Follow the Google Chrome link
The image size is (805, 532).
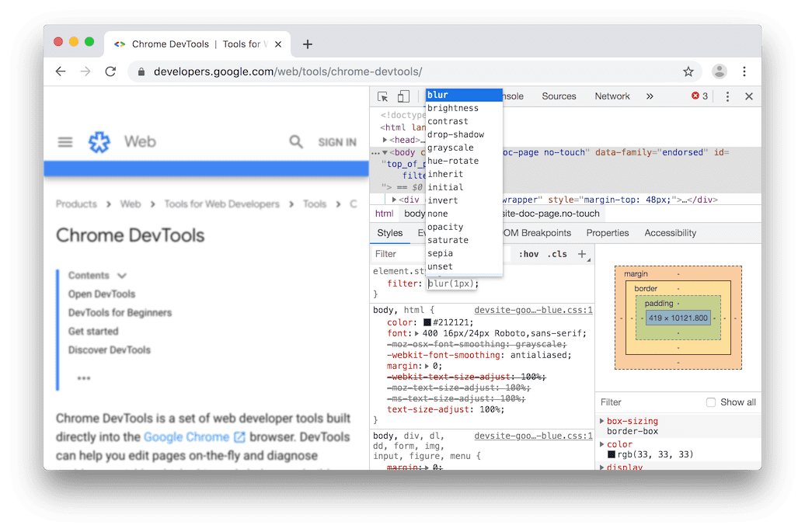tap(186, 436)
